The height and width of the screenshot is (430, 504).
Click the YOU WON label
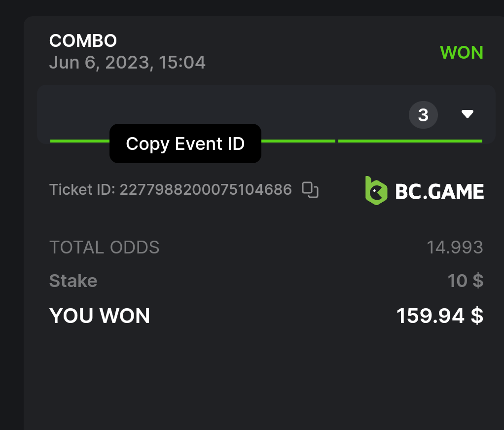point(99,316)
